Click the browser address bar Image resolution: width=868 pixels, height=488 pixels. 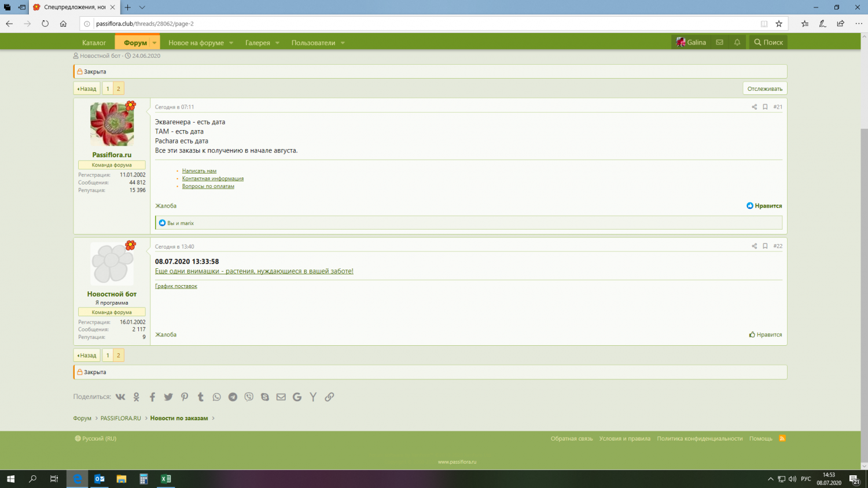[x=405, y=24]
